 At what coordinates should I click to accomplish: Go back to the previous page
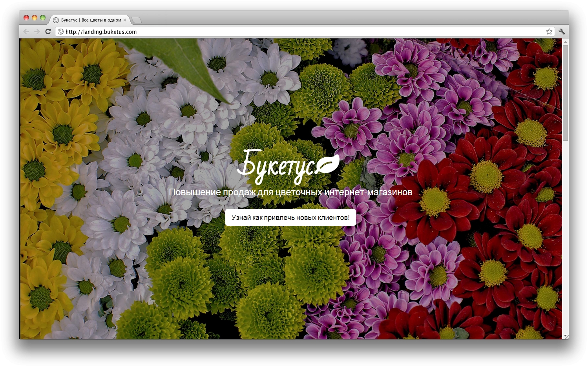[x=26, y=32]
